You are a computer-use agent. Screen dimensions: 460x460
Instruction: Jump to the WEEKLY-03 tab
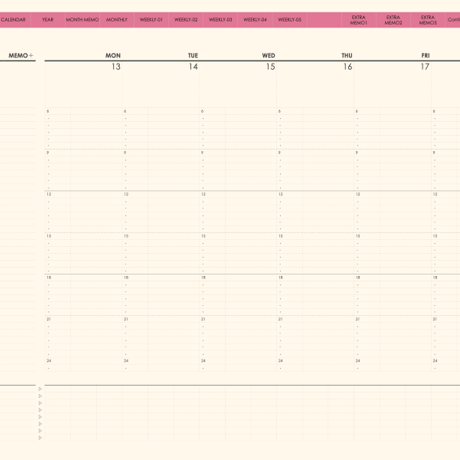220,20
